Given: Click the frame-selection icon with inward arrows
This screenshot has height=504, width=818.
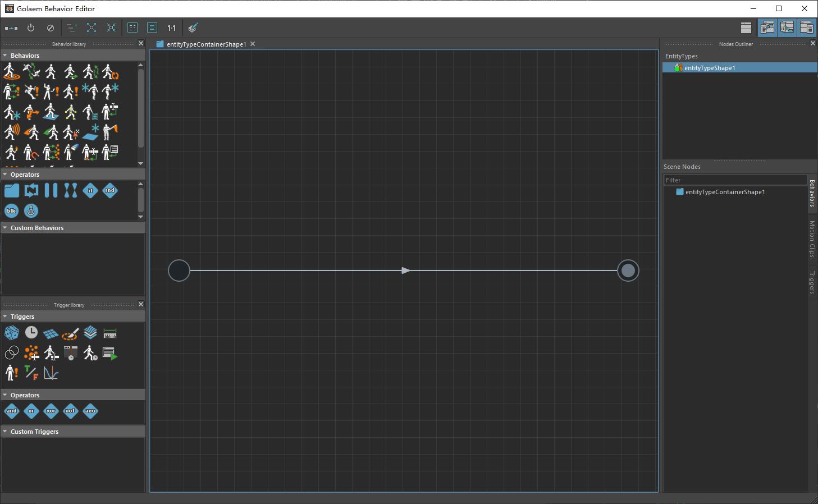Looking at the screenshot, I should pos(111,28).
